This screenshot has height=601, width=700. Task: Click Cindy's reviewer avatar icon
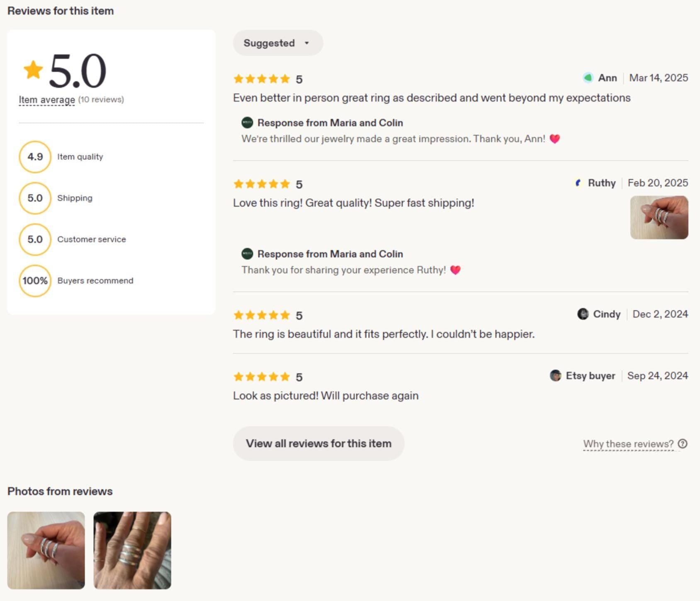click(x=583, y=314)
